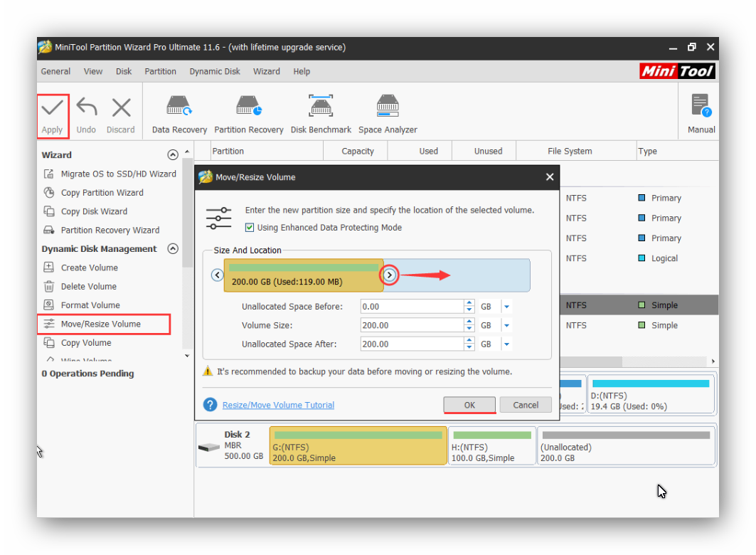Open unit dropdown for Volume Size
Viewport: 756px width, 555px height.
507,325
